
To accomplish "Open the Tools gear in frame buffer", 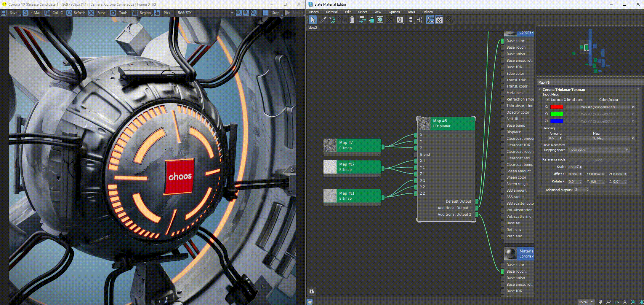I will coord(113,13).
